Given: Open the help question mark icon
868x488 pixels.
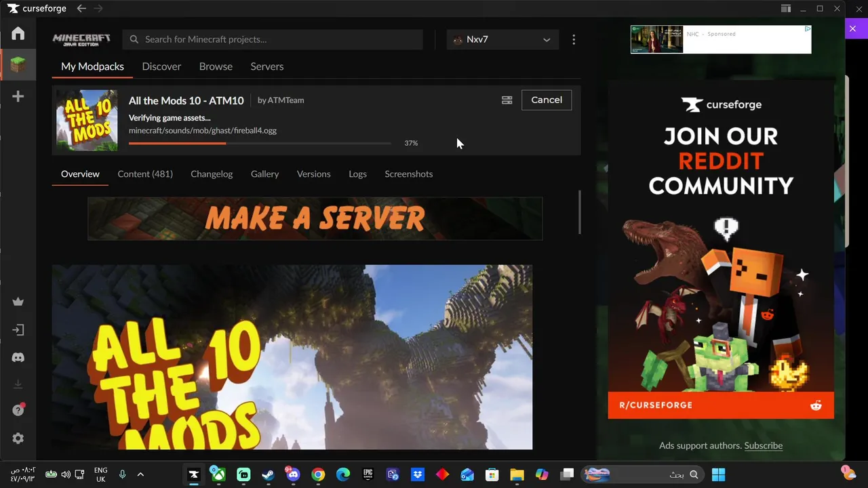Looking at the screenshot, I should tap(18, 410).
